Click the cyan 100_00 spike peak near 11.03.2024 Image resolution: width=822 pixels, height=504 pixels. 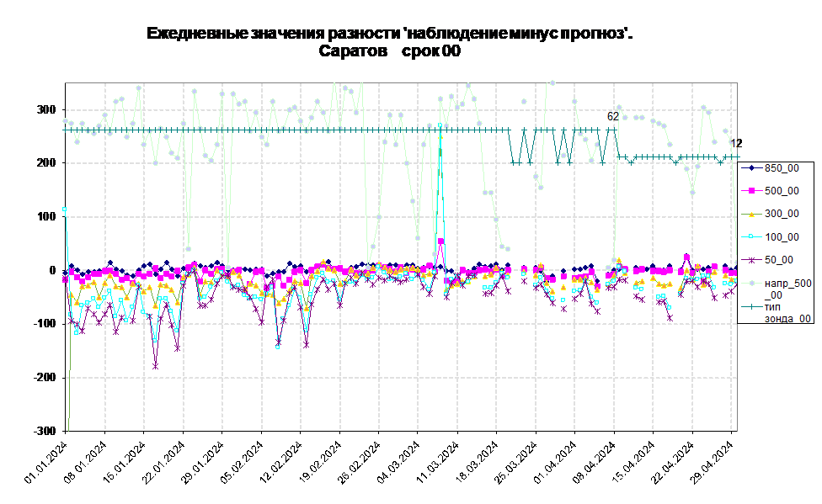click(440, 125)
